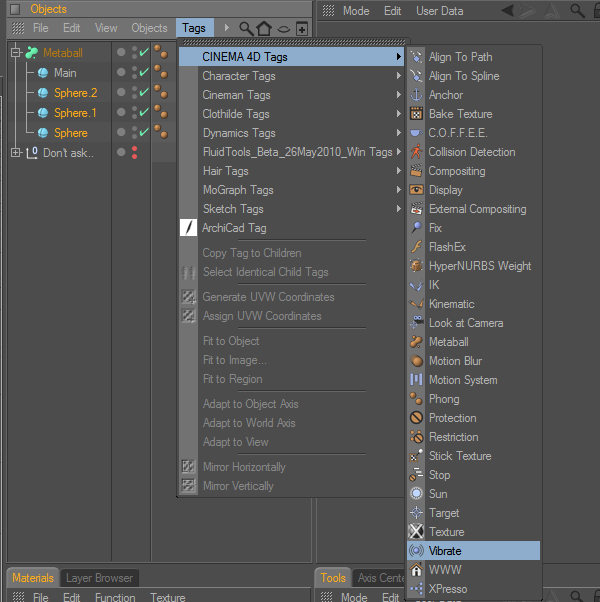
Task: Add the Restriction tag icon
Action: coord(416,437)
